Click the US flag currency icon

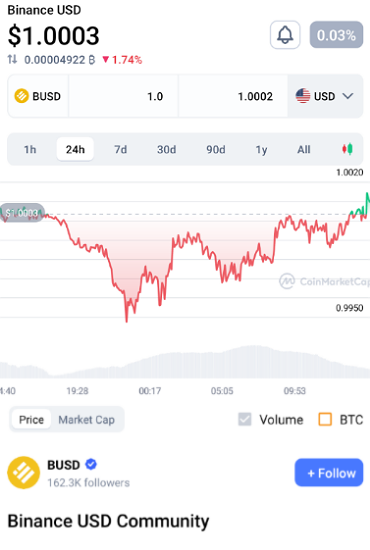coord(303,96)
